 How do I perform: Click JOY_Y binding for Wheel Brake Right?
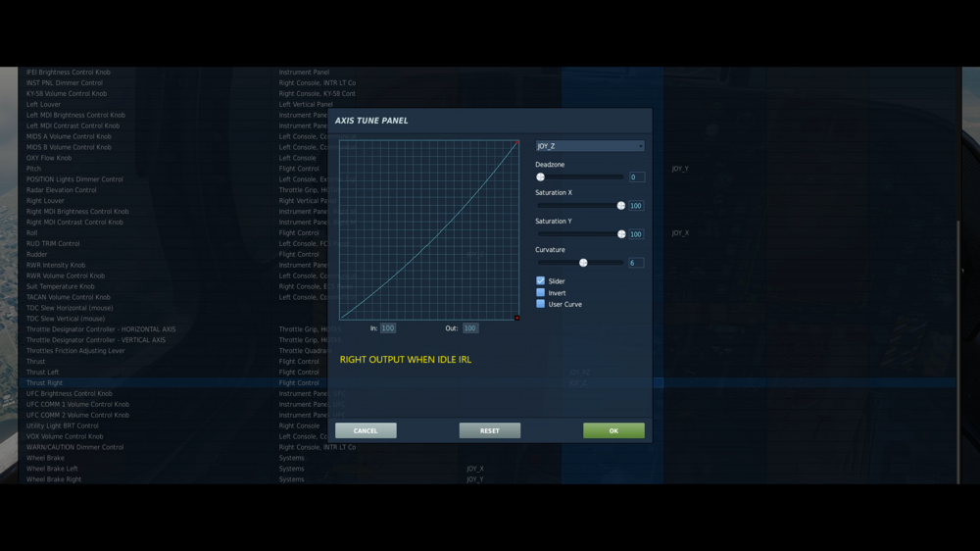coord(475,479)
